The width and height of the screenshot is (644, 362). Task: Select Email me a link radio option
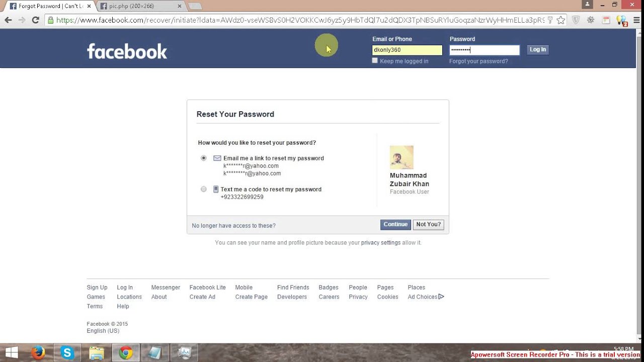[203, 158]
